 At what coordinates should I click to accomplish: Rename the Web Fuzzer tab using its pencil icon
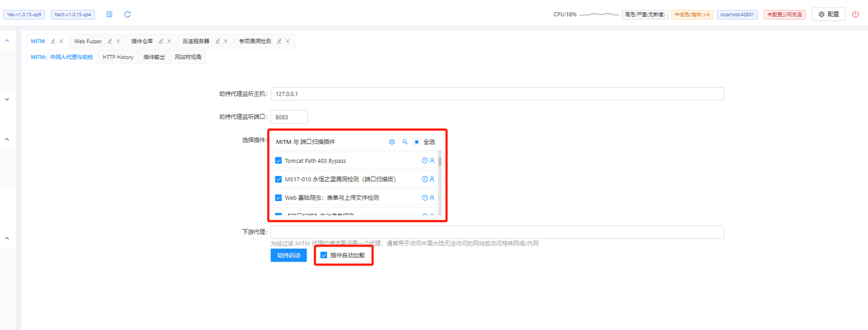[x=110, y=41]
